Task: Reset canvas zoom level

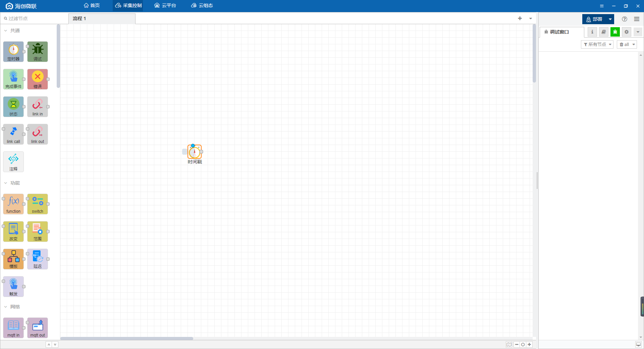Action: pos(523,345)
